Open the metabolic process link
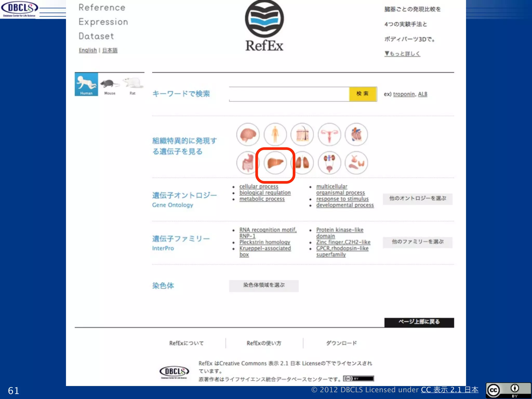The height and width of the screenshot is (399, 532). click(x=262, y=199)
